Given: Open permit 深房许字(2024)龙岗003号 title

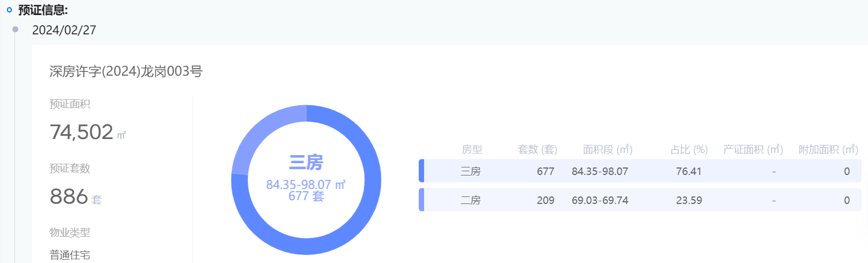Looking at the screenshot, I should pyautogui.click(x=126, y=71).
